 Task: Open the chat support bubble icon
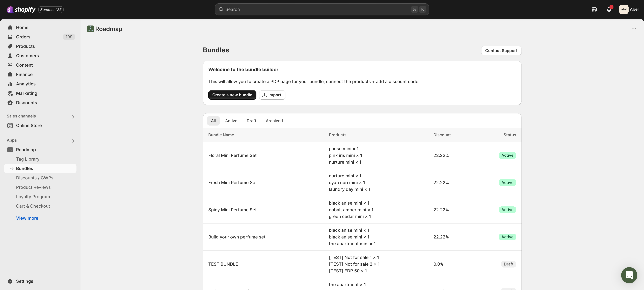coord(629,275)
